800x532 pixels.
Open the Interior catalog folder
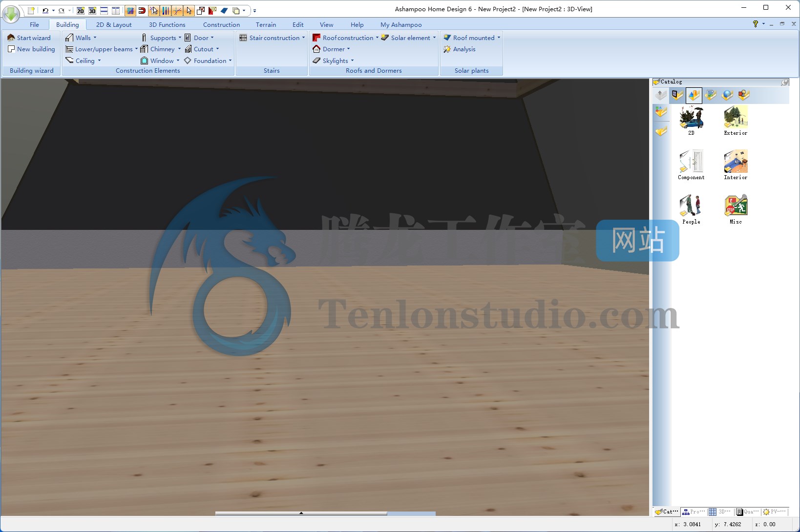[736, 165]
